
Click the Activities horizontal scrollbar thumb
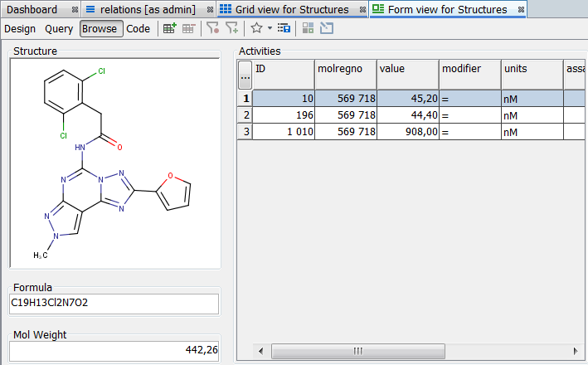(x=357, y=350)
